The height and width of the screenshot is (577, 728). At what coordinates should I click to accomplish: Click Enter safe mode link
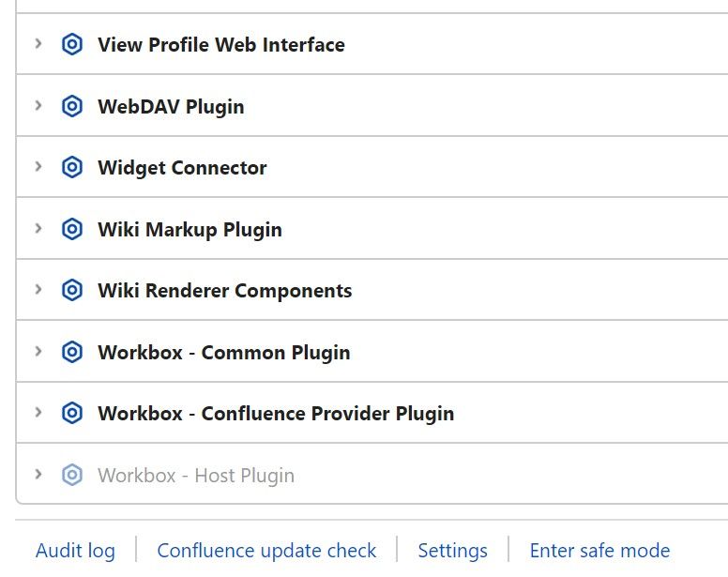click(599, 551)
